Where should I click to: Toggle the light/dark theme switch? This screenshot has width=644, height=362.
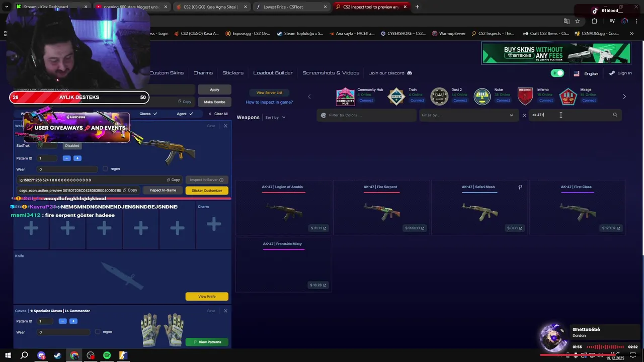pyautogui.click(x=557, y=73)
